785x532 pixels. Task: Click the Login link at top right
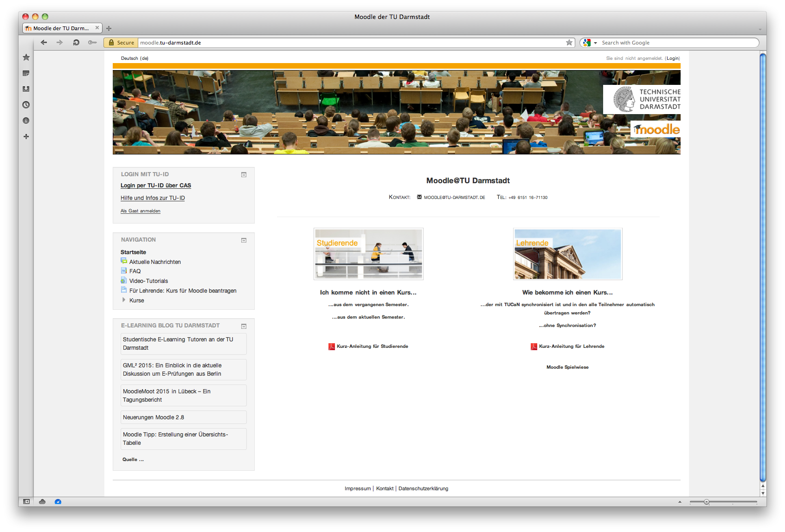tap(673, 58)
